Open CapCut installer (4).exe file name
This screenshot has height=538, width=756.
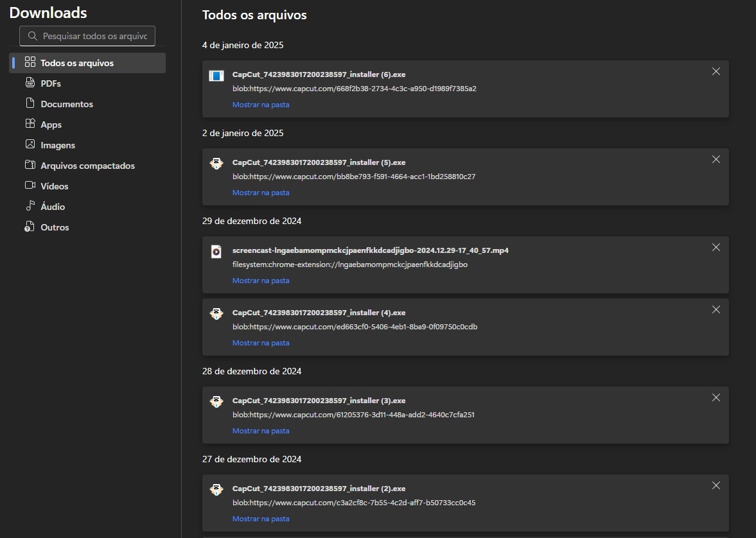319,313
